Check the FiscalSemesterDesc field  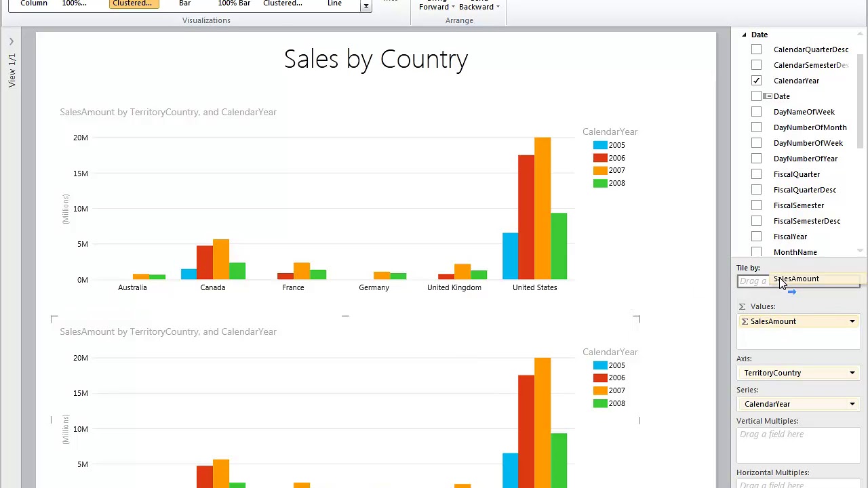coord(756,221)
